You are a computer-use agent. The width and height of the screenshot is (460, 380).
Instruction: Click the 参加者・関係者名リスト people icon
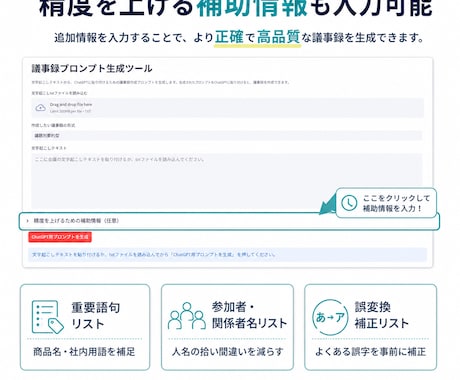(x=187, y=316)
